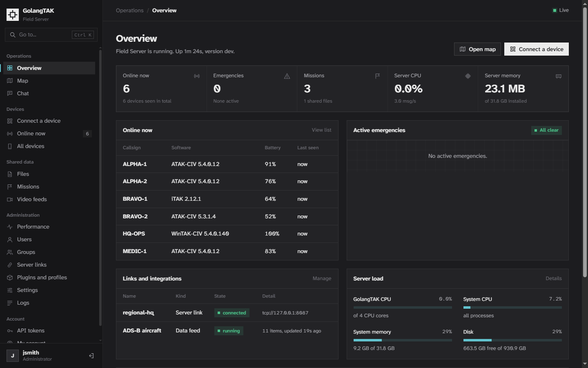Click the regional-hq link name
This screenshot has height=368, width=588.
(138, 313)
